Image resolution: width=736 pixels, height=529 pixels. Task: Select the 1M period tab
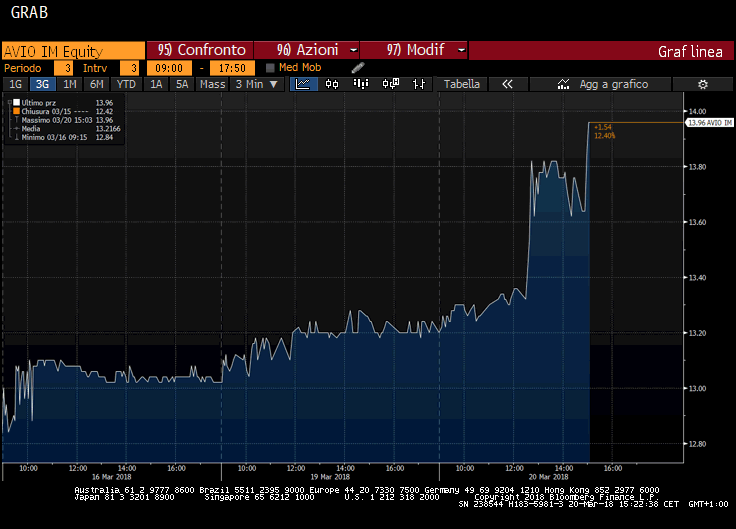69,84
